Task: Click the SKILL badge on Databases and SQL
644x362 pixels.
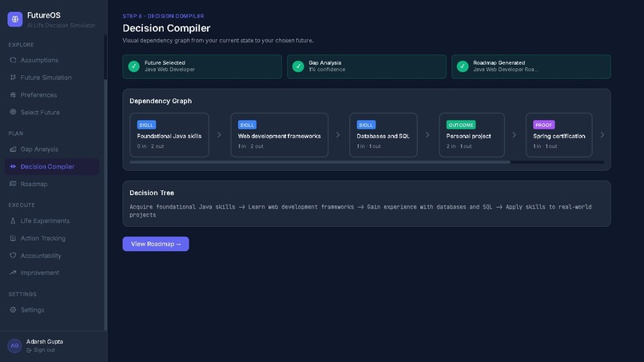Action: (366, 125)
